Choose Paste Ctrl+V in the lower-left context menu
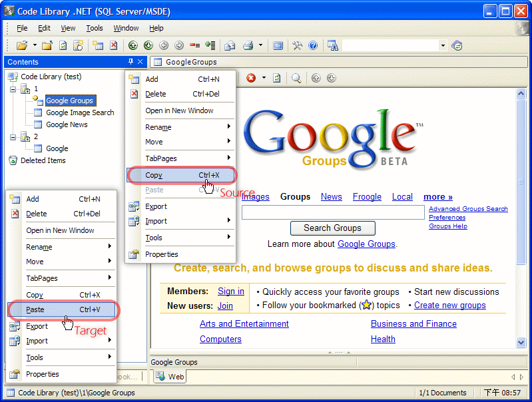Image resolution: width=532 pixels, height=402 pixels. pyautogui.click(x=62, y=309)
